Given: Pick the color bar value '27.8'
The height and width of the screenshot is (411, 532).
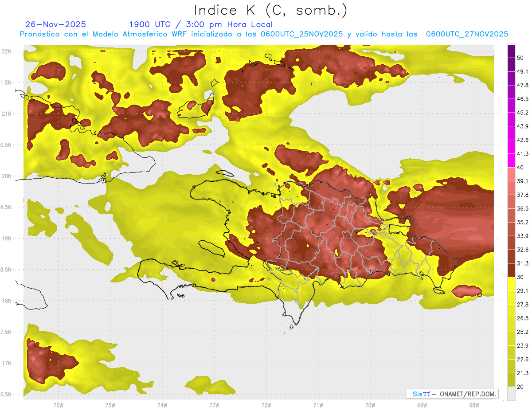Looking at the screenshot, I should click(523, 305).
